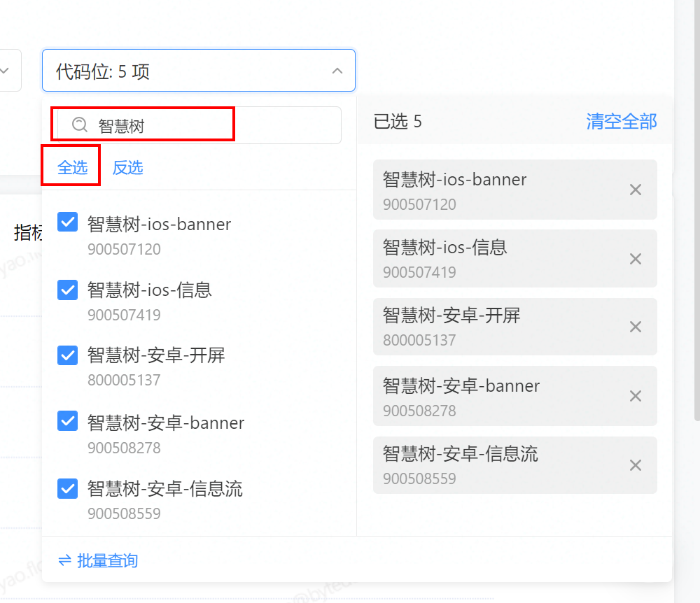Uncheck 智慧树-安卓-开屏 checkbox

click(67, 355)
